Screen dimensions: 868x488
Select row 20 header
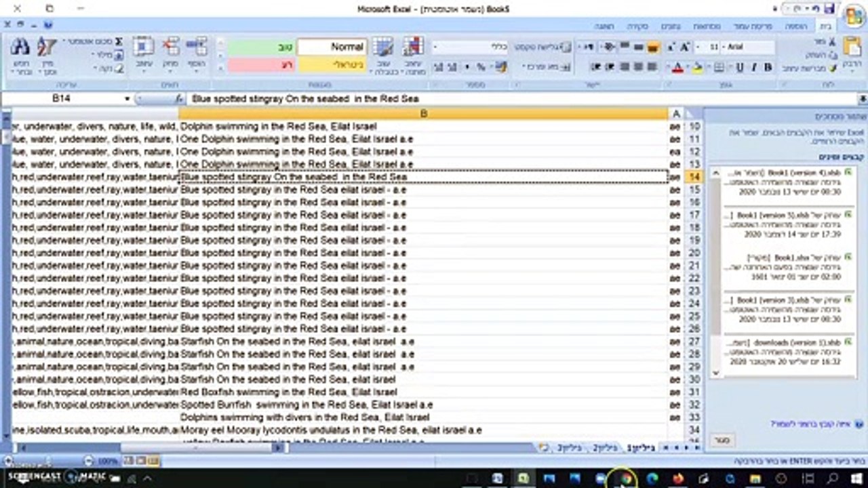pos(693,253)
